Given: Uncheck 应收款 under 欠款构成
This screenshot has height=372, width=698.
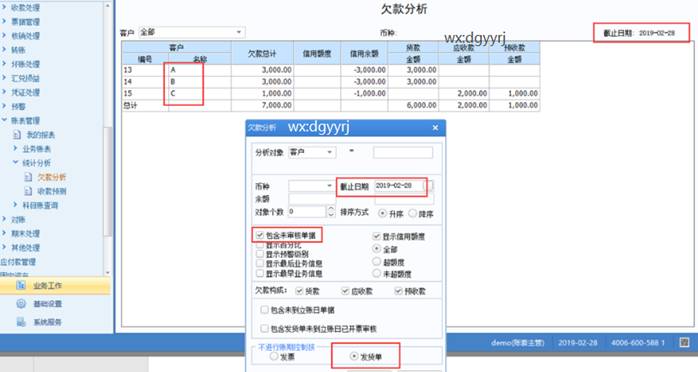Looking at the screenshot, I should pyautogui.click(x=345, y=291).
